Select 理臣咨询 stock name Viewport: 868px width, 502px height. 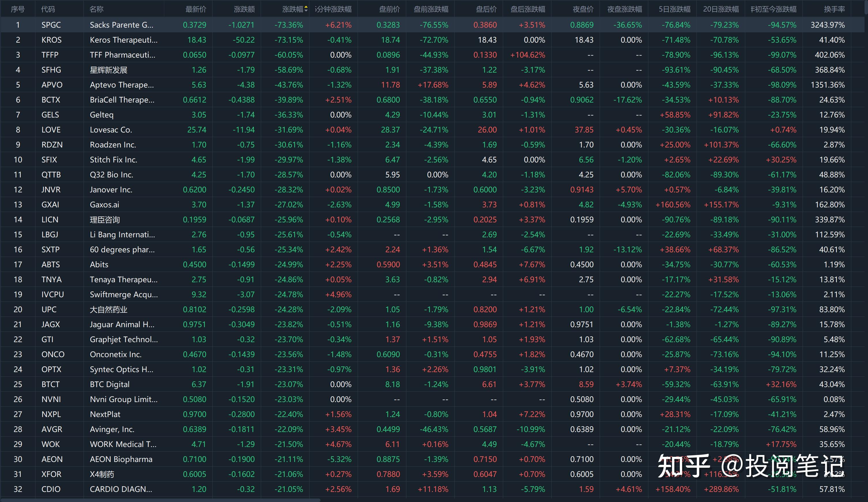(x=105, y=220)
